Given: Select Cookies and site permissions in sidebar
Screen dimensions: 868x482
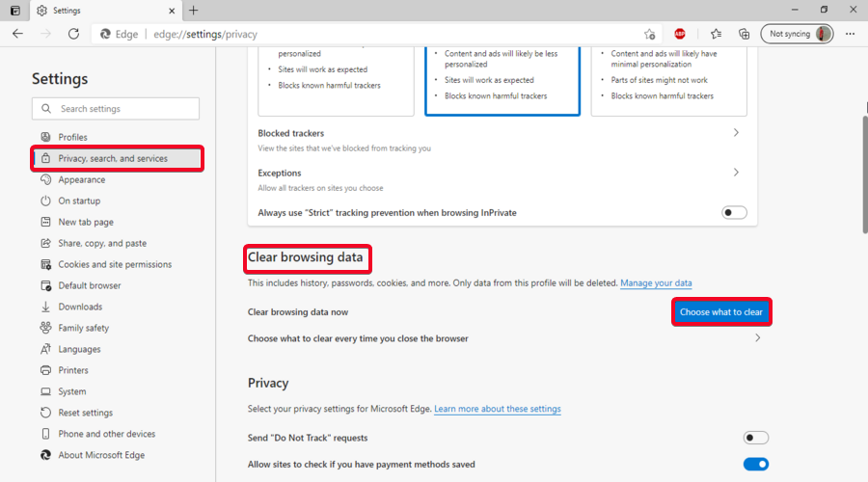Looking at the screenshot, I should coord(114,264).
